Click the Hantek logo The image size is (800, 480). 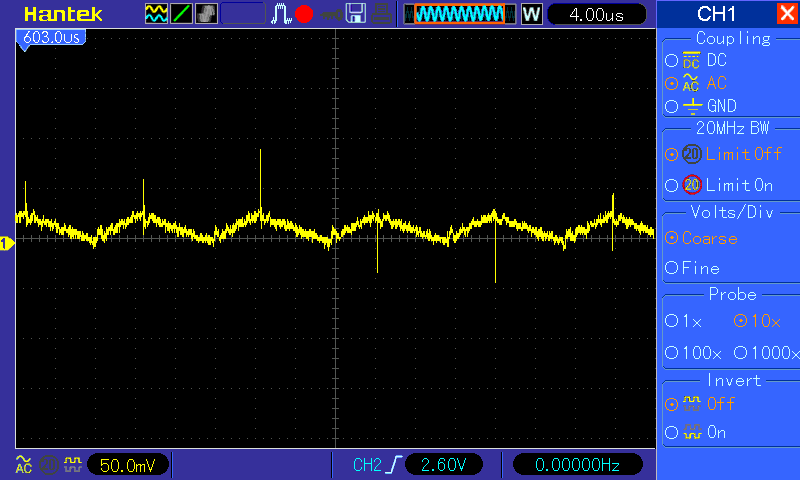coord(63,14)
